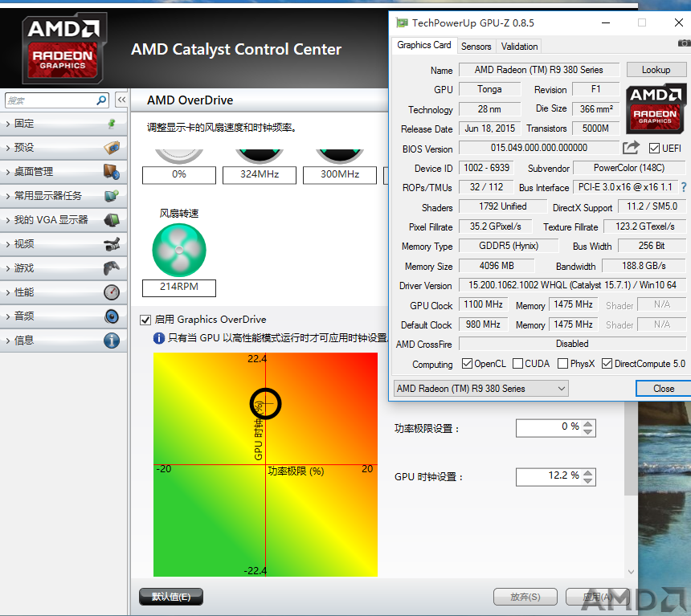Screen dimensions: 691x616
Task: Toggle the DirectCompute 5.0 checkbox in GPU-Z
Action: (607, 364)
